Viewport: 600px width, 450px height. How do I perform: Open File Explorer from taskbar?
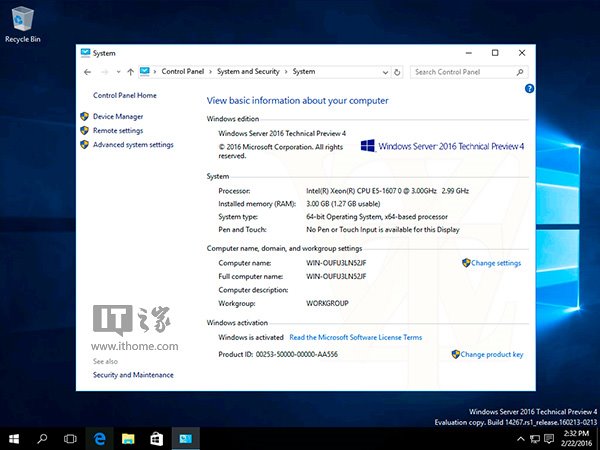[x=128, y=439]
